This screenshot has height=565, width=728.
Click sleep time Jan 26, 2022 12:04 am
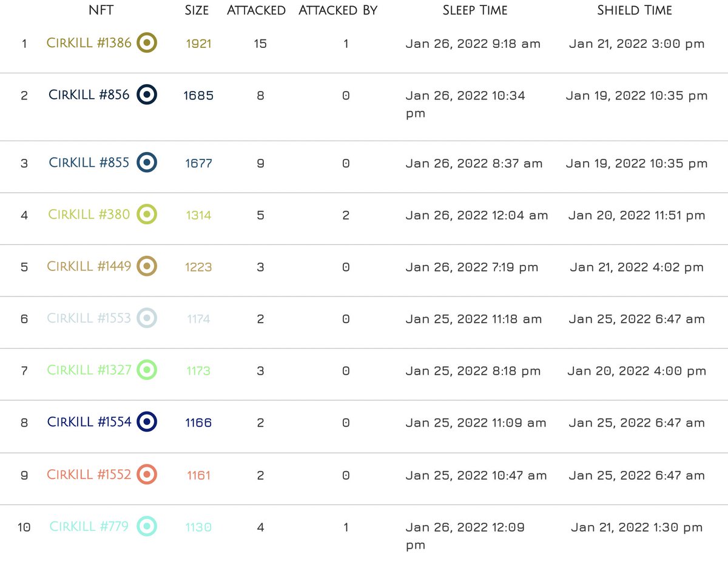[x=477, y=215]
